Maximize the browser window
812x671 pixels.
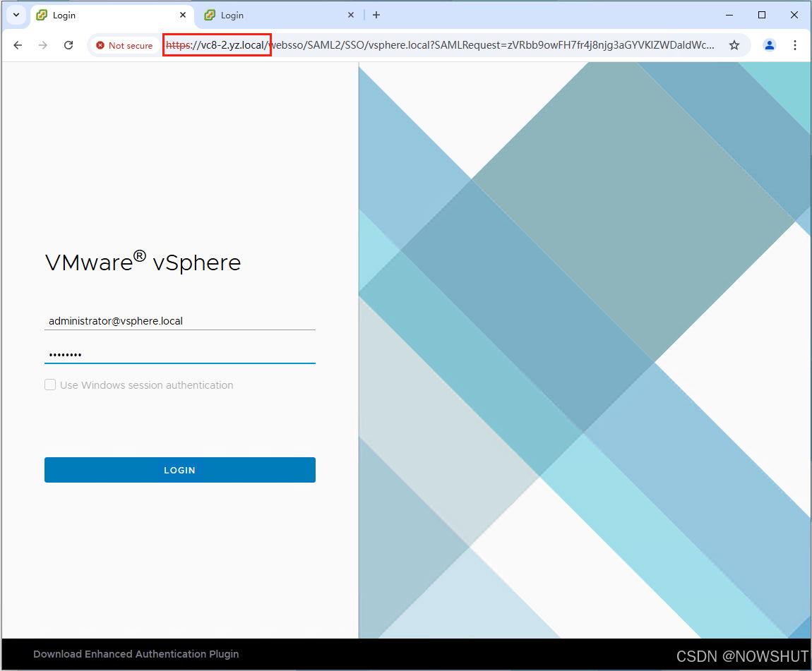762,15
